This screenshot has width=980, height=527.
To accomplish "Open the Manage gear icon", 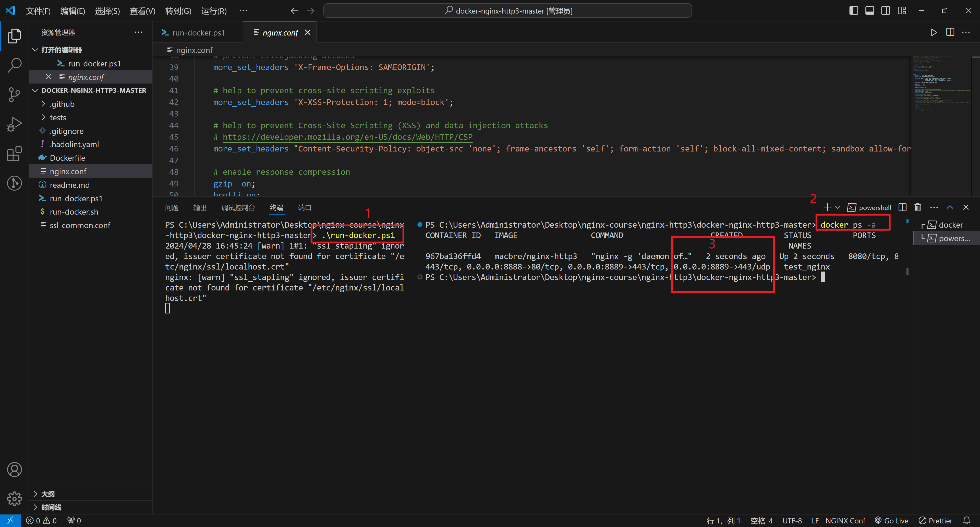I will [14, 498].
